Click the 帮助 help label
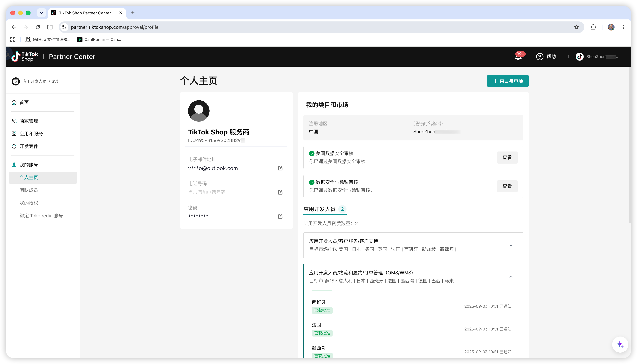Screen dimensions: 637x364 (x=551, y=57)
